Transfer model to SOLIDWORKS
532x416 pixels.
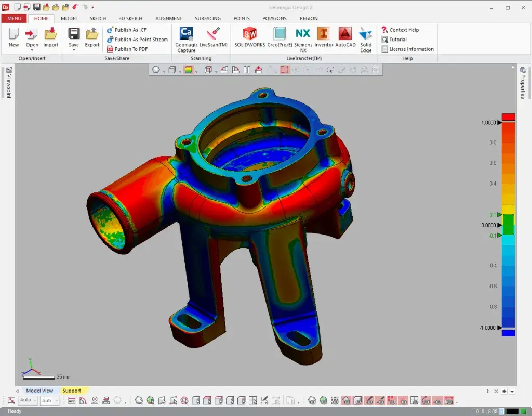point(249,36)
